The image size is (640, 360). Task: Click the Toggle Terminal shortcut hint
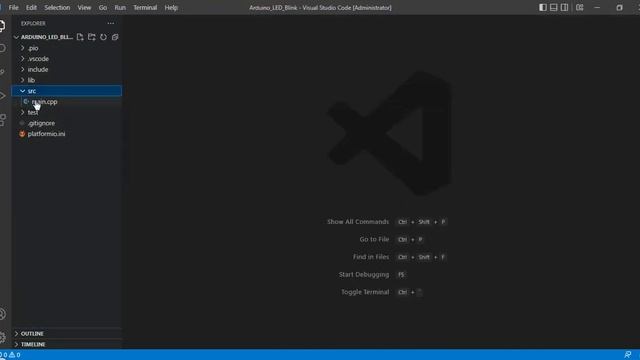(x=381, y=292)
